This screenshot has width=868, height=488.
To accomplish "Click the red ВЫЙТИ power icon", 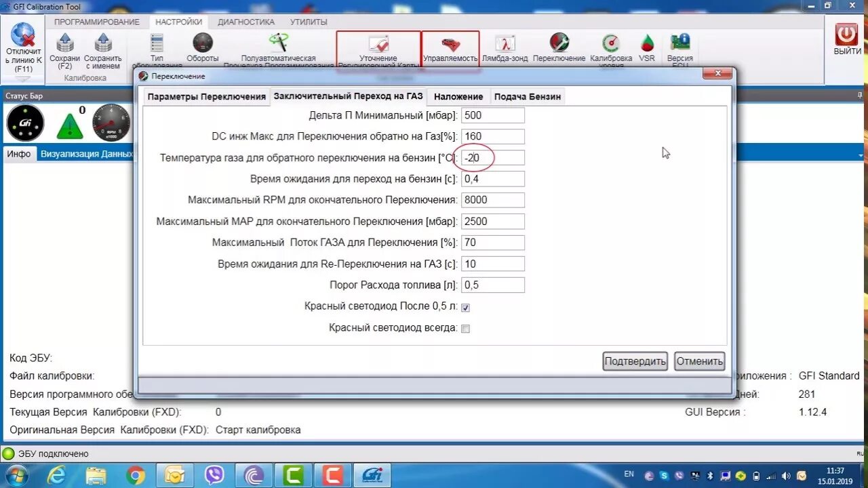I will click(x=847, y=34).
